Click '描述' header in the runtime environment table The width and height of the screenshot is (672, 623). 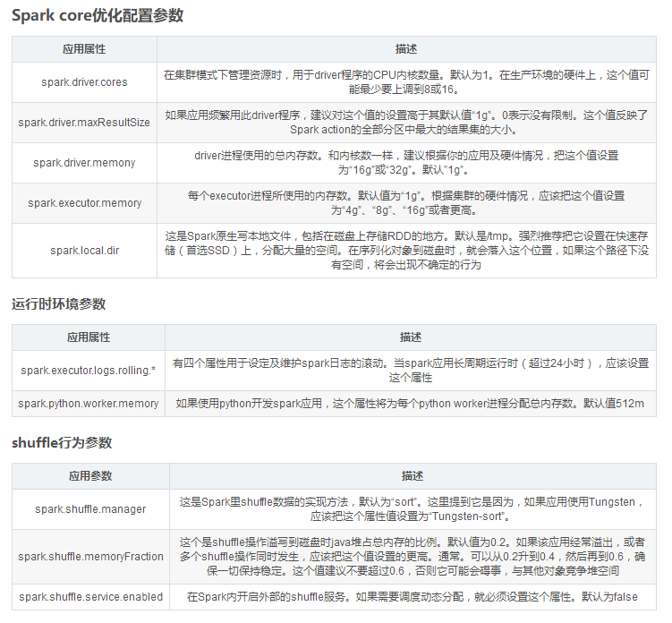[x=410, y=337]
